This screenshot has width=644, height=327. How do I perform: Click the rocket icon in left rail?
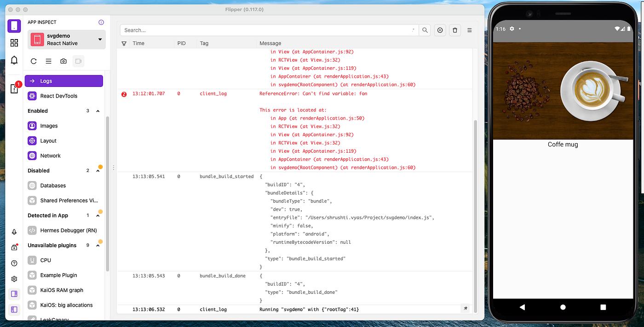point(14,232)
